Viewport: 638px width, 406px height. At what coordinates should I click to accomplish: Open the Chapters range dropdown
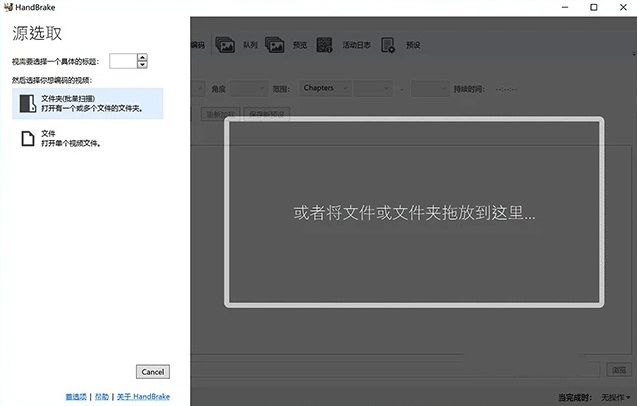tap(326, 88)
